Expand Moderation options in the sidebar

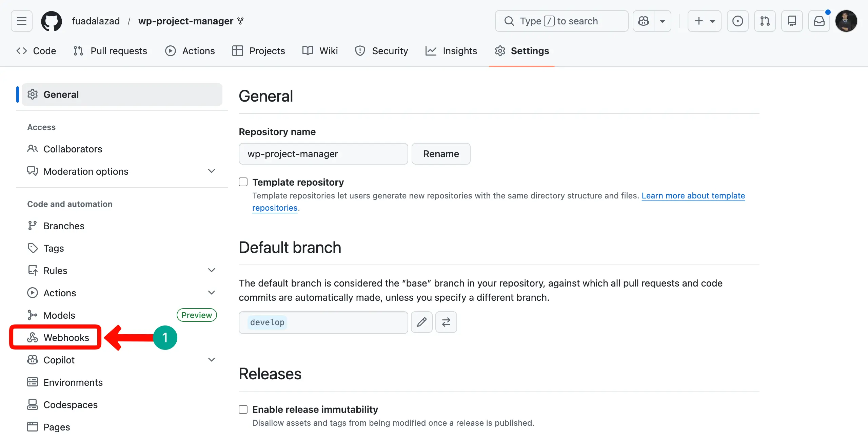[211, 171]
